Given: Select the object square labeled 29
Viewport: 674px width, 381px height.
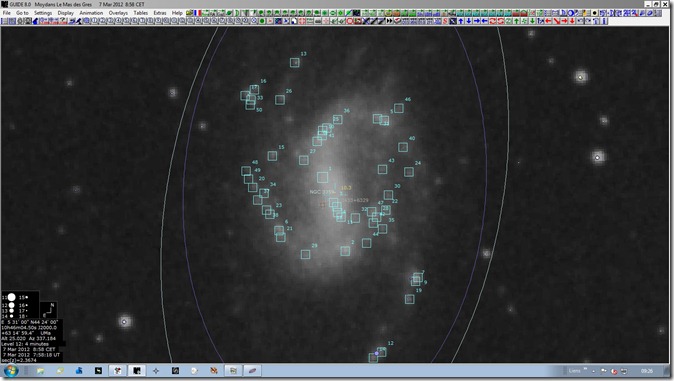Looking at the screenshot, I should [x=306, y=255].
